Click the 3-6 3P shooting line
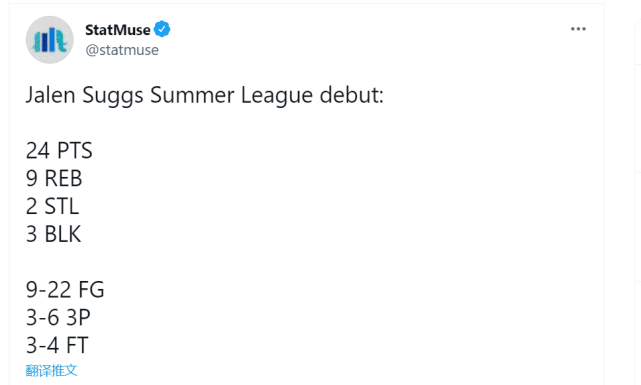The width and height of the screenshot is (641, 385). [58, 317]
